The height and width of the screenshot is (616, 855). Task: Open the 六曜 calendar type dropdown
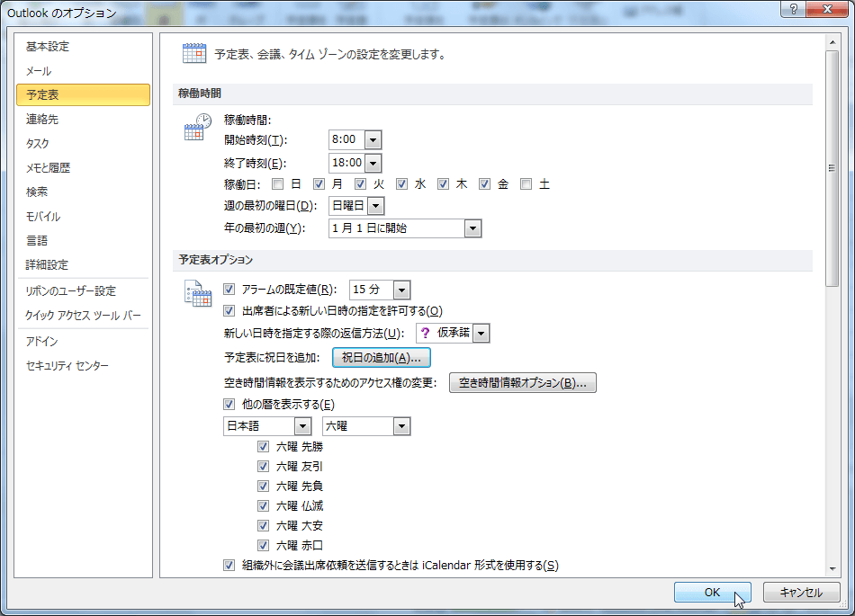coord(402,426)
